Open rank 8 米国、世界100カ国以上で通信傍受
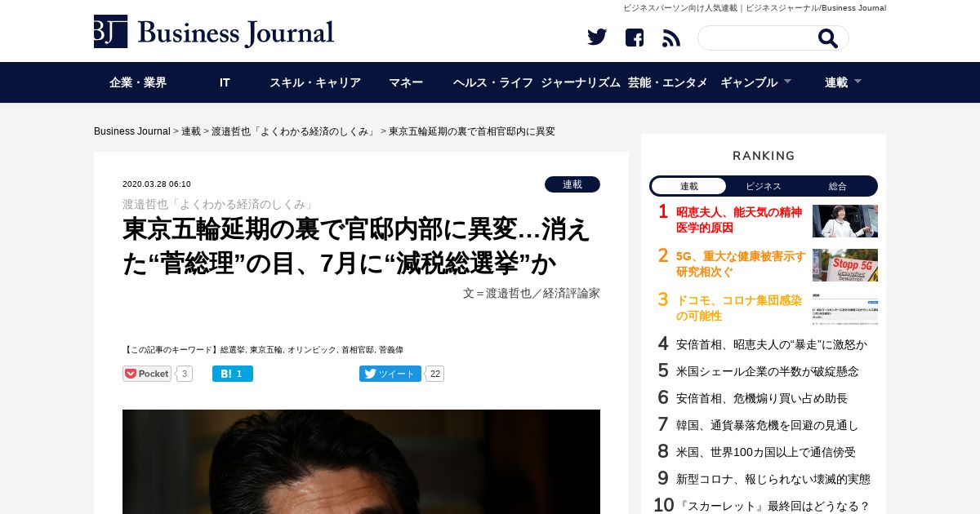Image resolution: width=980 pixels, height=514 pixels. [x=766, y=452]
